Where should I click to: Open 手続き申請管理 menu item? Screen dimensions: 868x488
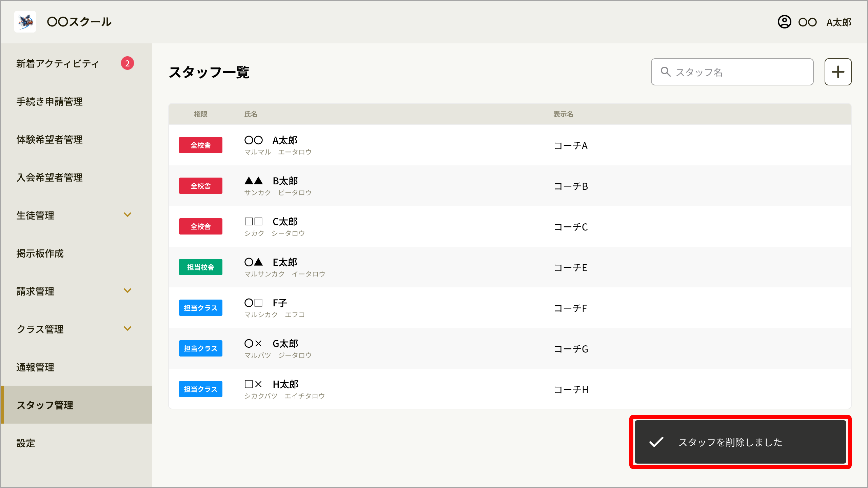[76, 101]
